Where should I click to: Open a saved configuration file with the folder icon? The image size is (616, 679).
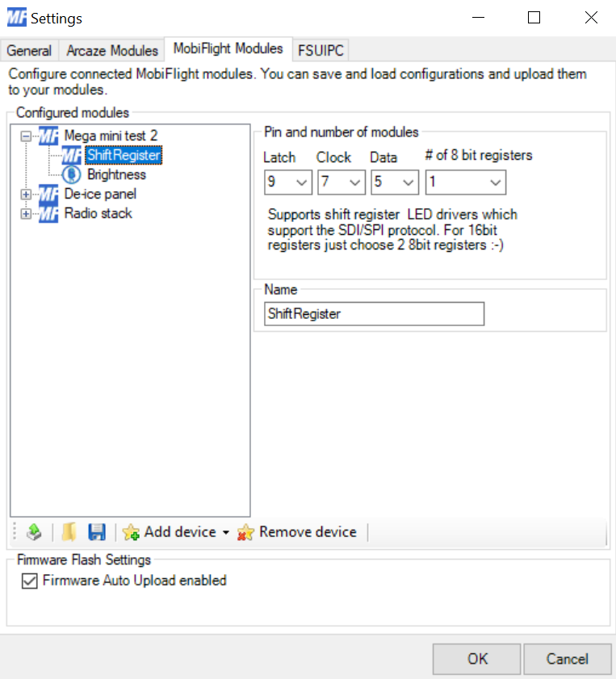tap(69, 532)
